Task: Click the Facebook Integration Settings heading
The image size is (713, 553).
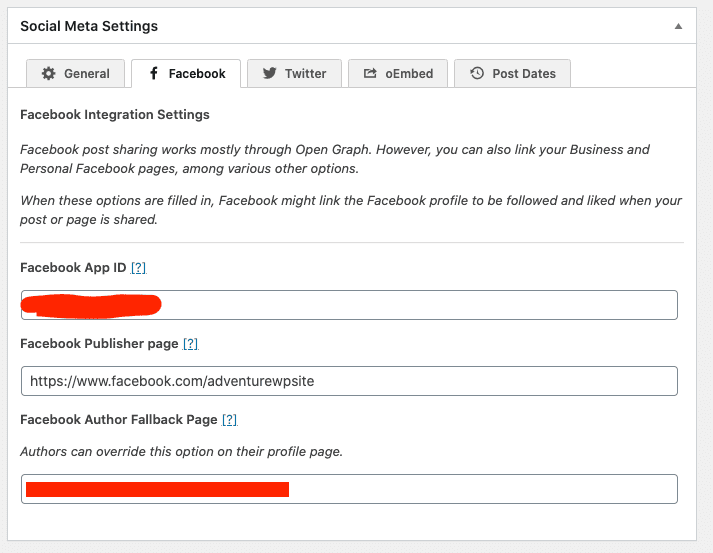Action: 115,115
